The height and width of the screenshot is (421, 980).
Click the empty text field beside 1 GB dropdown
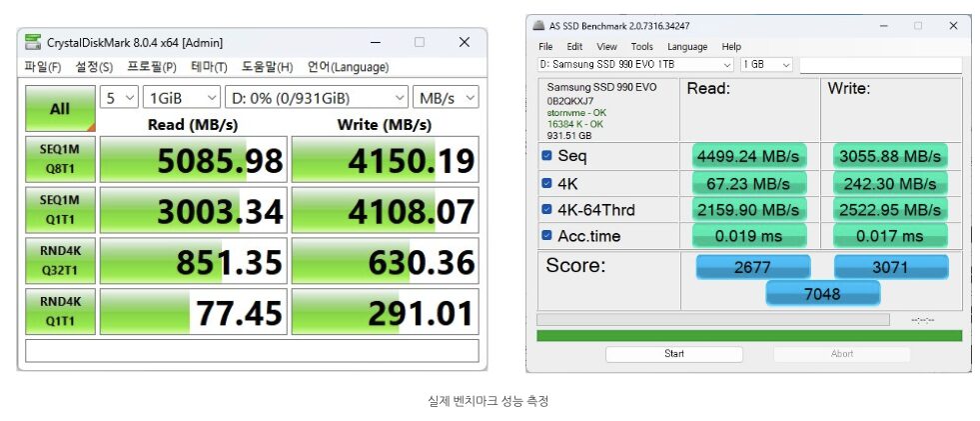(879, 65)
